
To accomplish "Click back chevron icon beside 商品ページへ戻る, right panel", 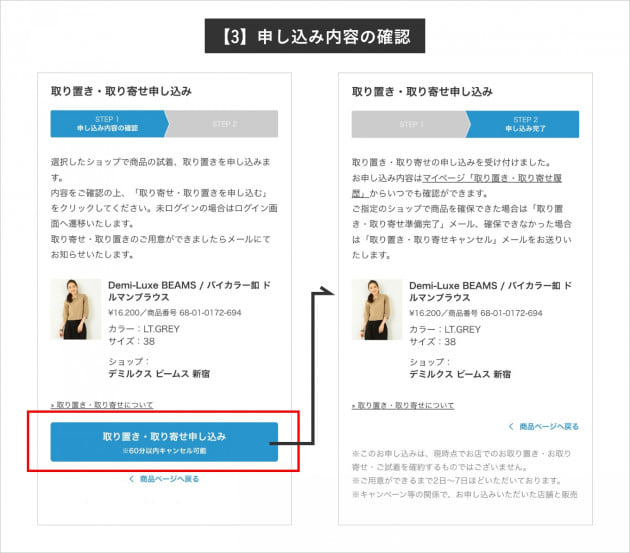I will (x=511, y=426).
